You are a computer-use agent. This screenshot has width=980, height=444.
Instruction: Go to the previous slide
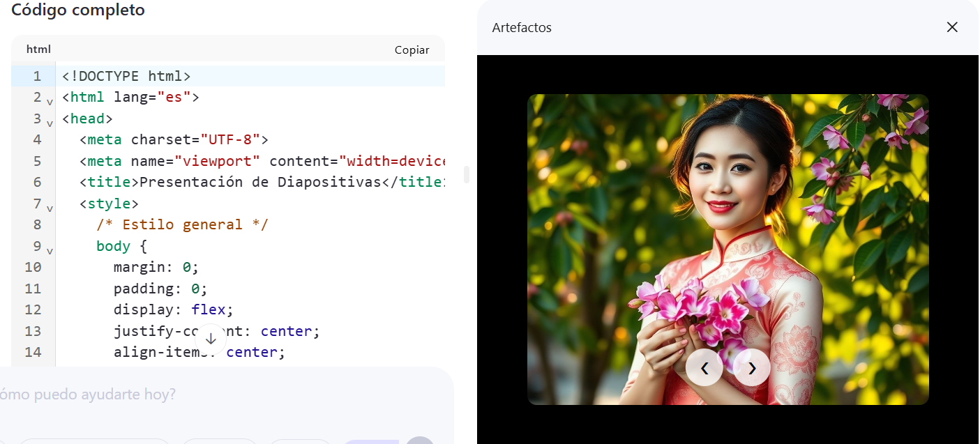coord(704,367)
